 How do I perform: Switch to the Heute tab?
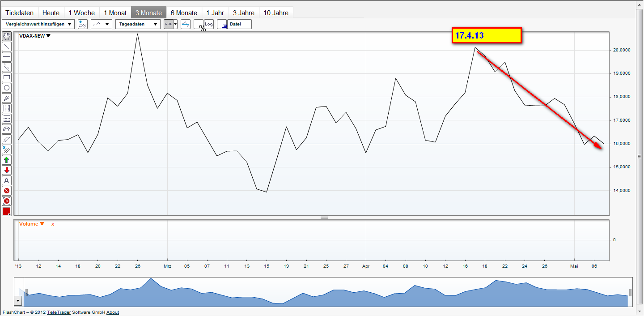51,13
